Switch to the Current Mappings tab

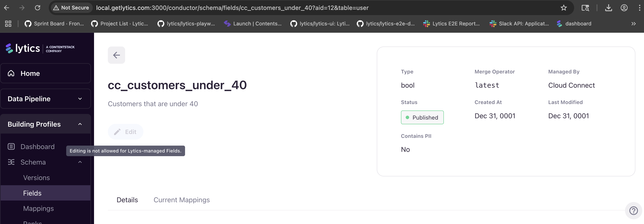[182, 200]
